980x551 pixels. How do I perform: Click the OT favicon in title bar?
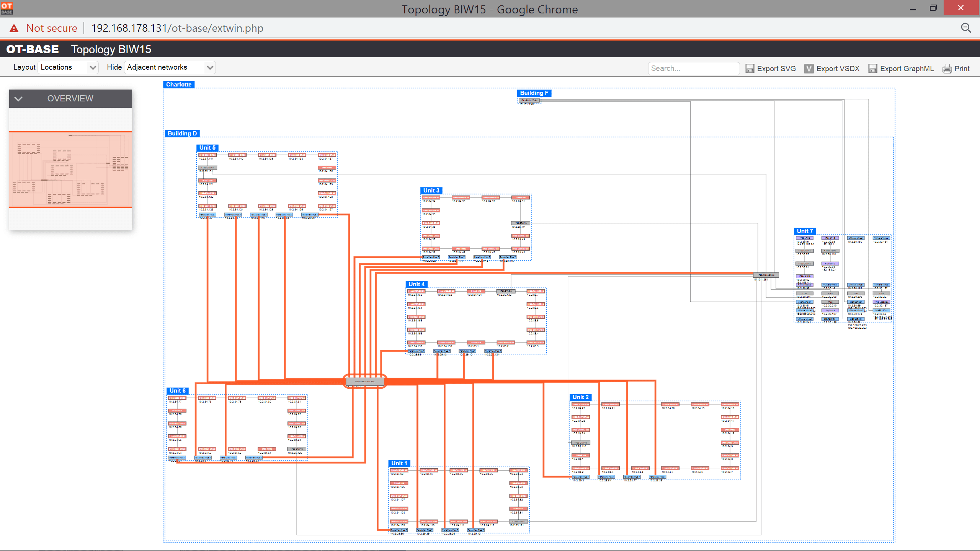(7, 8)
